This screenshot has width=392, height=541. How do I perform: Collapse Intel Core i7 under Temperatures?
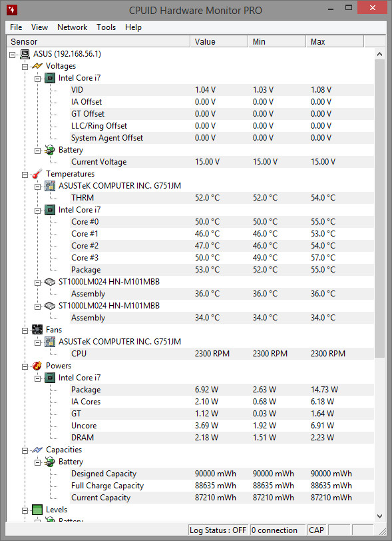tap(37, 211)
